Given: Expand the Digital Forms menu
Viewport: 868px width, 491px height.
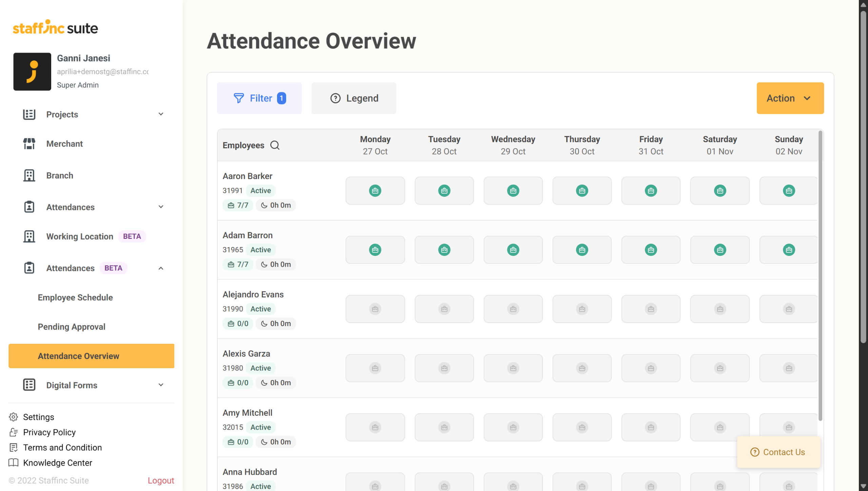Looking at the screenshot, I should 161,385.
